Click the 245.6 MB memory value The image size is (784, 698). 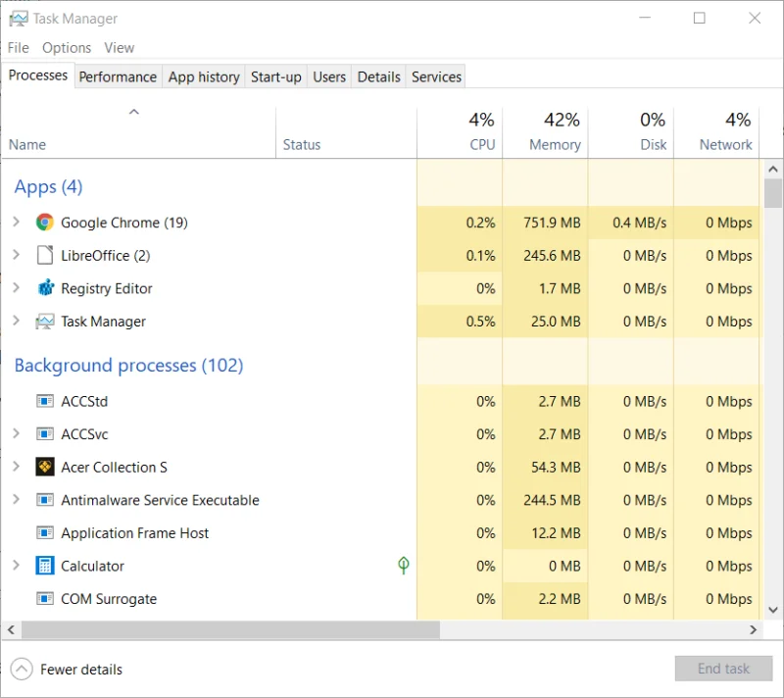click(552, 256)
